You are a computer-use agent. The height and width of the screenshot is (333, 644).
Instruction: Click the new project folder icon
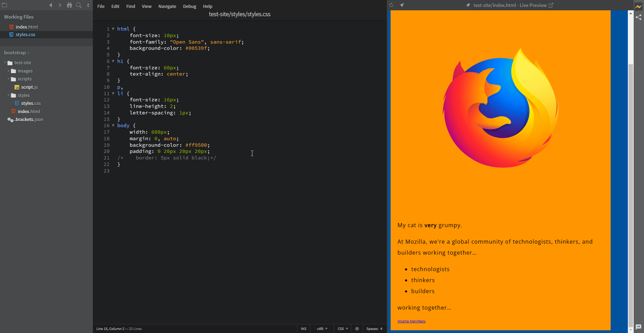5,5
